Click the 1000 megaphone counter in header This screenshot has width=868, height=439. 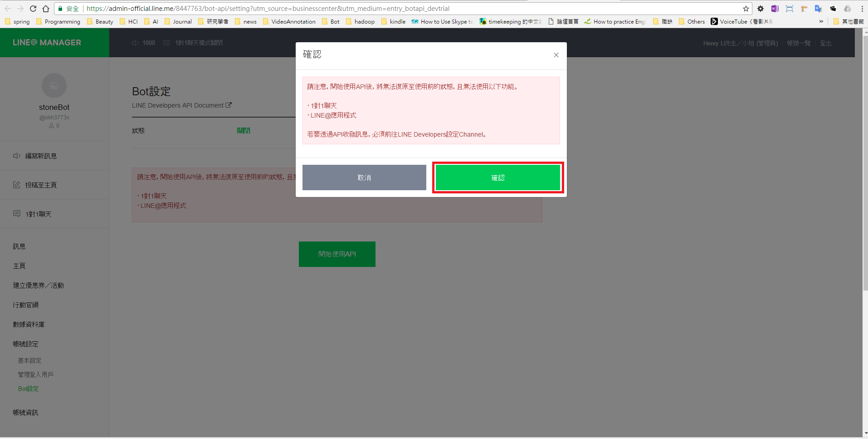tap(143, 43)
